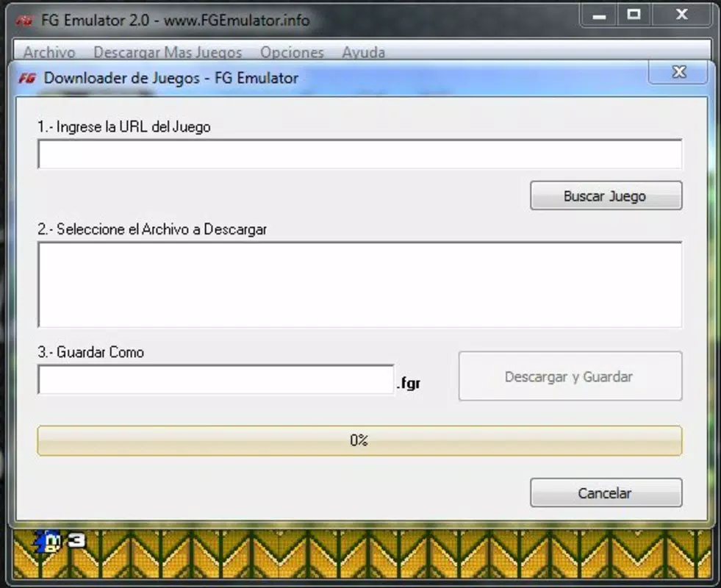Maximize the FG Emulator main window
721x588 pixels.
pyautogui.click(x=634, y=15)
